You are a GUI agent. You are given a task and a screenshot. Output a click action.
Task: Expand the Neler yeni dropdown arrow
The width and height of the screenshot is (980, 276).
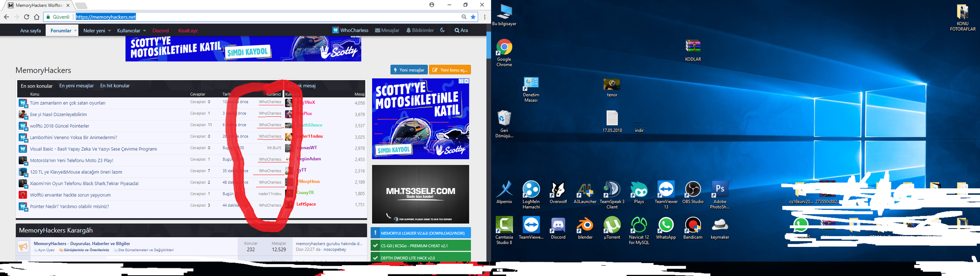tap(109, 31)
